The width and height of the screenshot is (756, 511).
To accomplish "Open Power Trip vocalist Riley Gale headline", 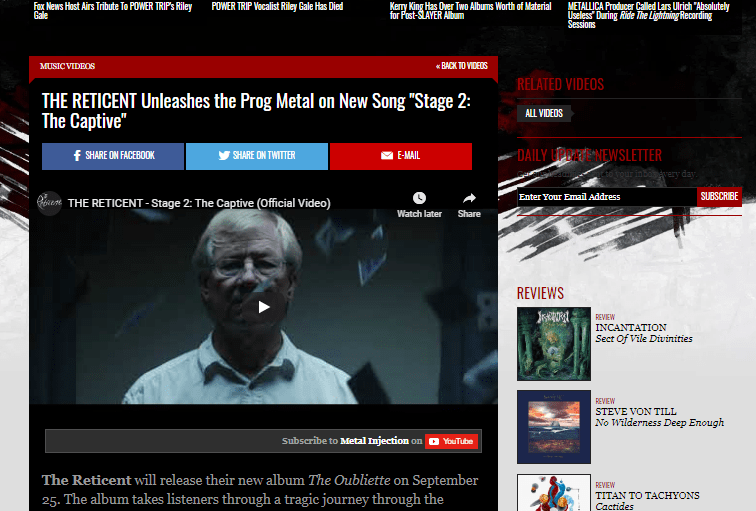I will coord(277,6).
